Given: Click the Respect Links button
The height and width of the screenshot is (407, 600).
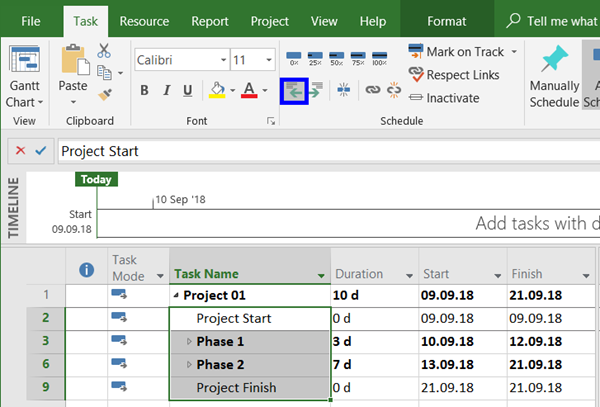Looking at the screenshot, I should click(455, 75).
